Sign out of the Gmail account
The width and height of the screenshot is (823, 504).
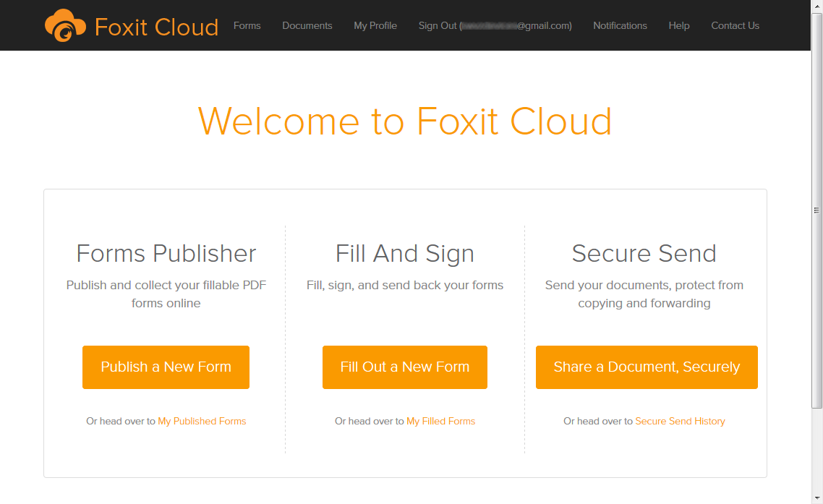point(495,25)
